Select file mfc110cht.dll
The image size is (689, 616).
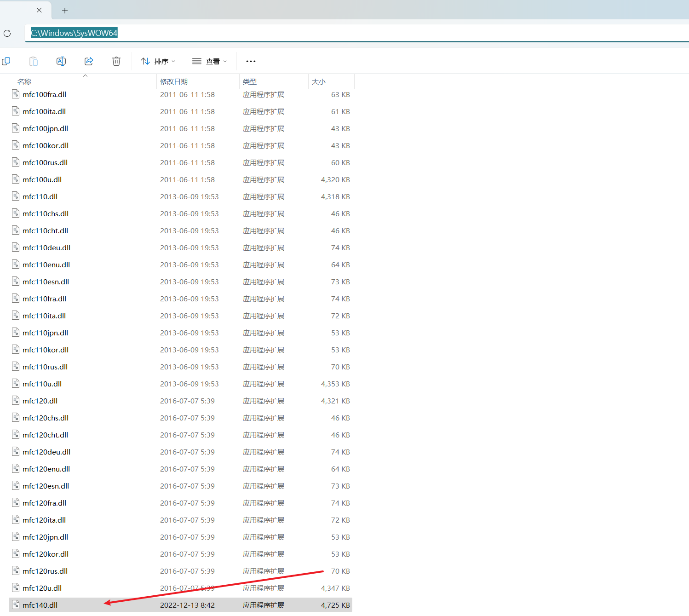click(45, 230)
